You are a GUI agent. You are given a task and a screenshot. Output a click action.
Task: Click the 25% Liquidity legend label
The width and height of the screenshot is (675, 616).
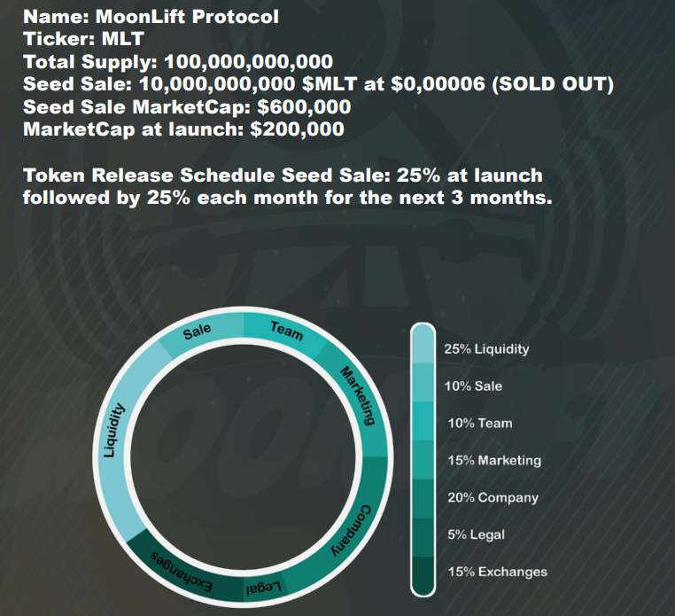point(486,349)
